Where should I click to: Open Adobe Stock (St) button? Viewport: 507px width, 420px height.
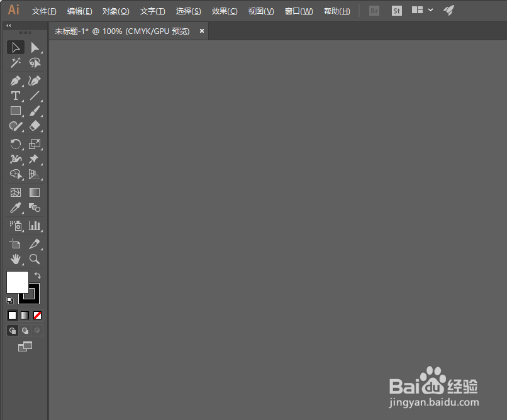[x=397, y=11]
